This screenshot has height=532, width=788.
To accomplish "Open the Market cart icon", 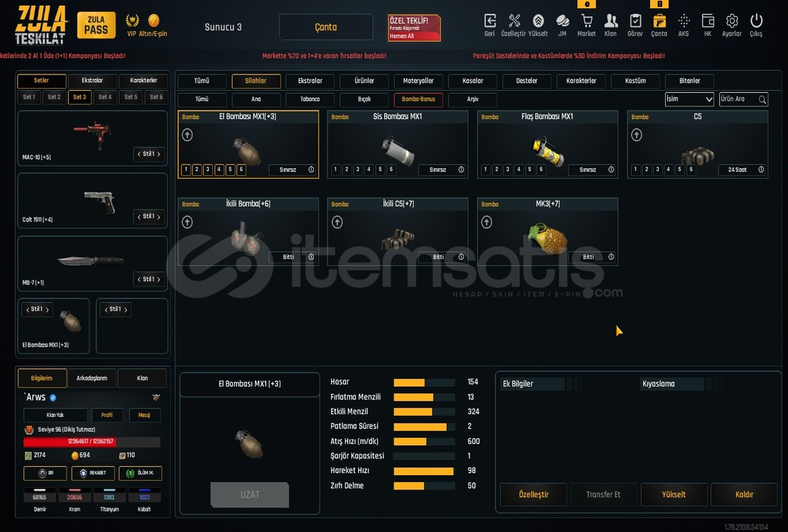I will pos(586,21).
